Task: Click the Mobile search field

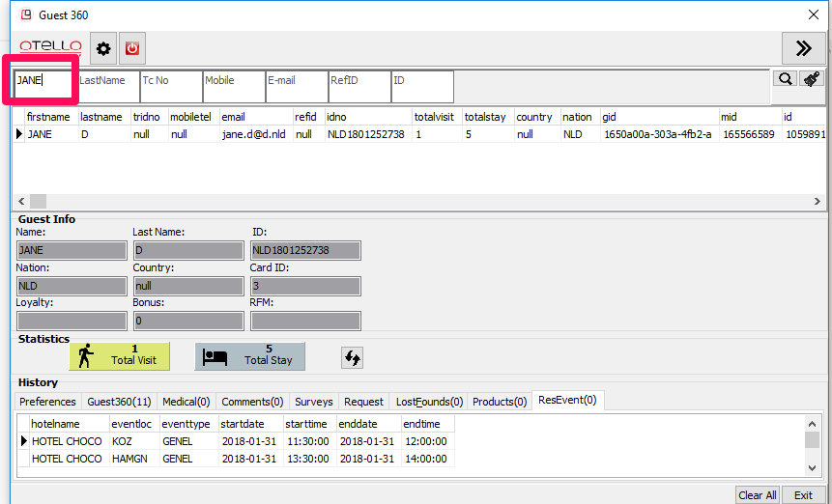Action: [234, 86]
